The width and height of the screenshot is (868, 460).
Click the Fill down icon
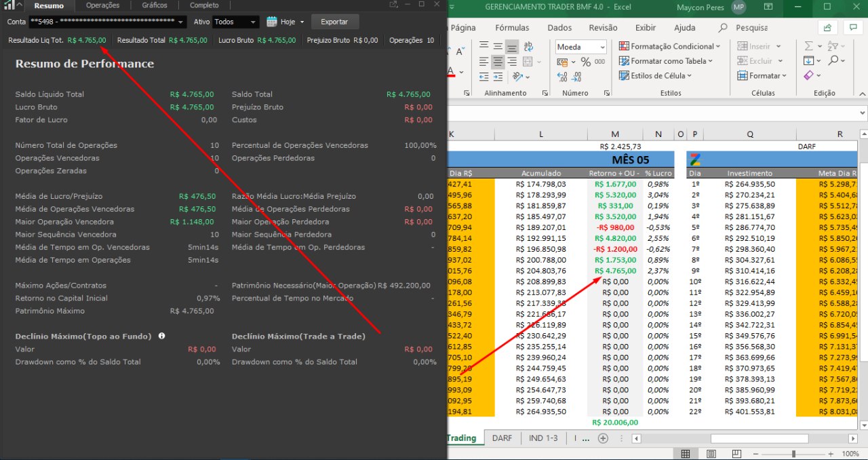pos(808,60)
